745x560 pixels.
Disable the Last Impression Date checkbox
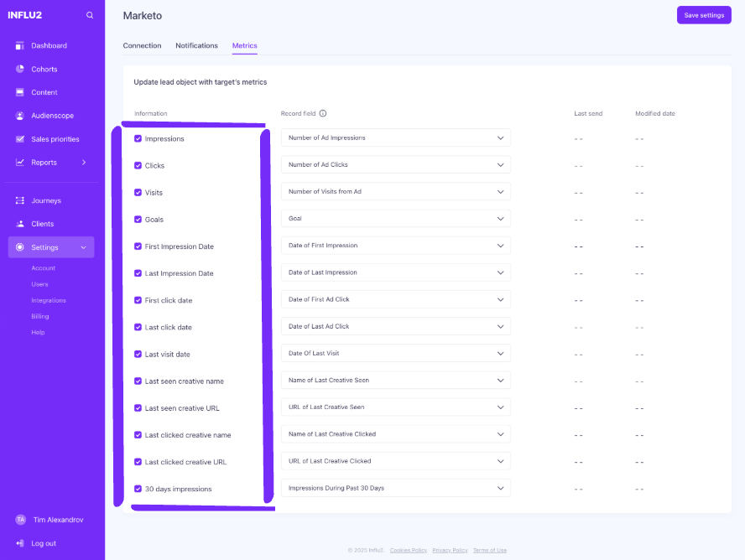pyautogui.click(x=138, y=273)
